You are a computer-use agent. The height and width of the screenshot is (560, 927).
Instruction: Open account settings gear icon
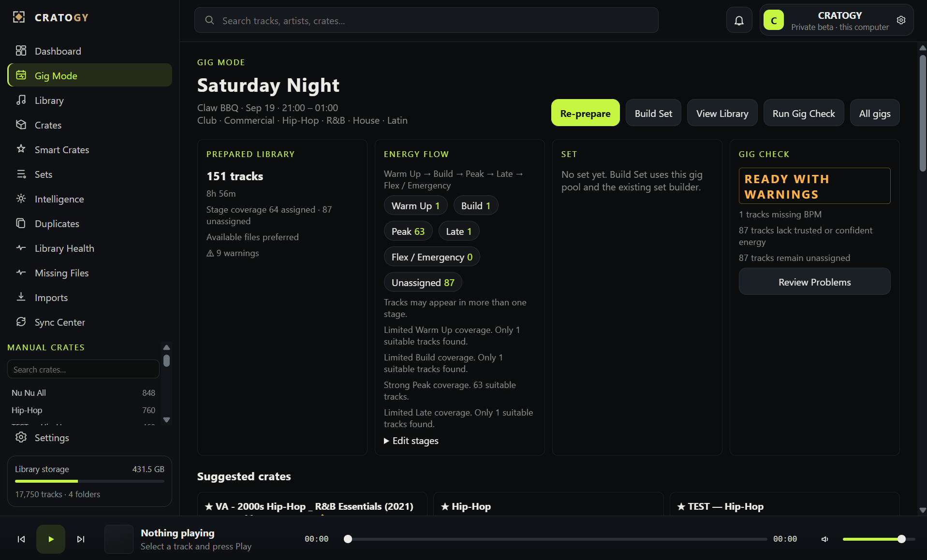pyautogui.click(x=901, y=20)
